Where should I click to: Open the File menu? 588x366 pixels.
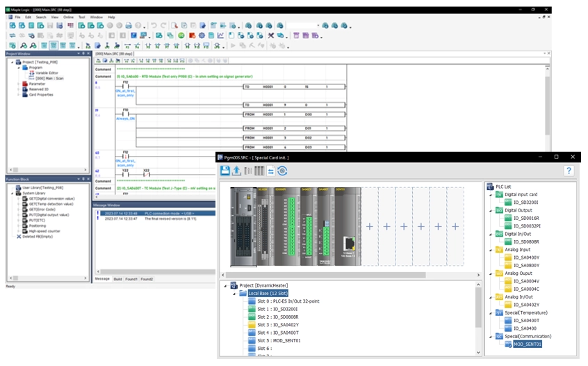click(17, 17)
